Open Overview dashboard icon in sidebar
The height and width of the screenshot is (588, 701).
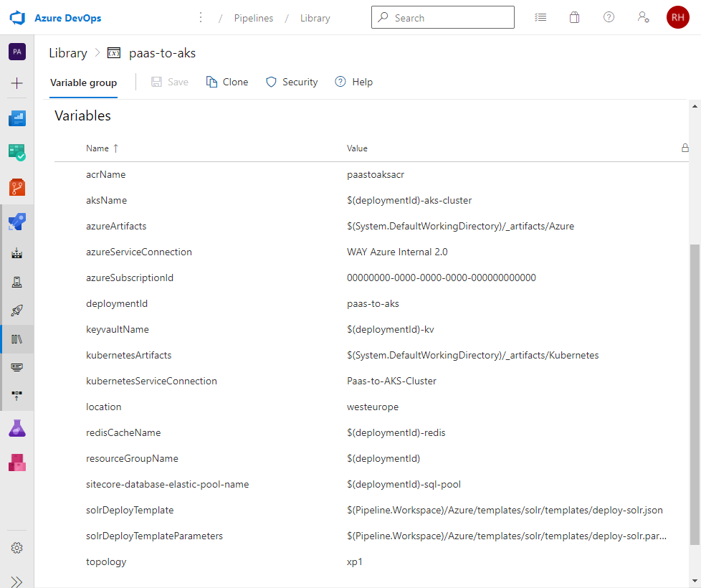(x=17, y=118)
